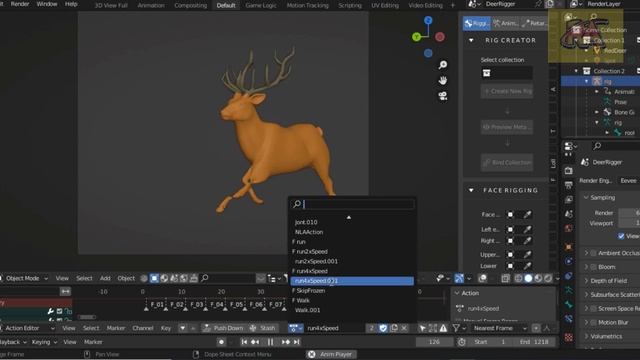Open the action browse icon next to run4xSpeed
Viewport: 640px width, 360px height.
(x=295, y=328)
